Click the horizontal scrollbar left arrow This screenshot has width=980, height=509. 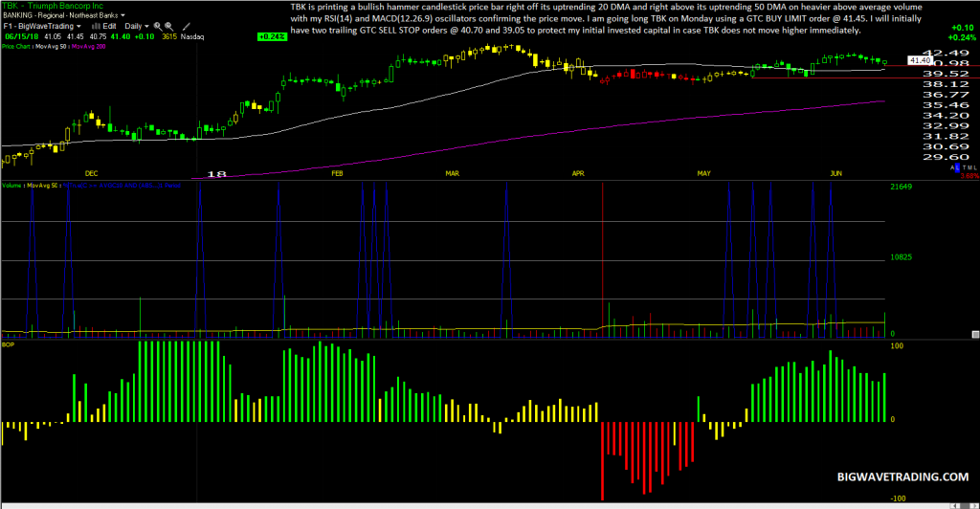(x=954, y=506)
